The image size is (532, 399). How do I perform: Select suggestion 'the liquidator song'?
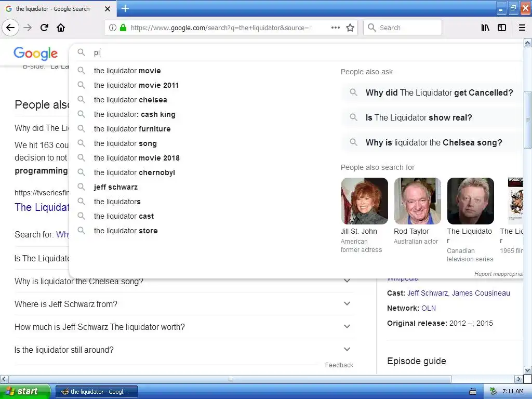125,143
